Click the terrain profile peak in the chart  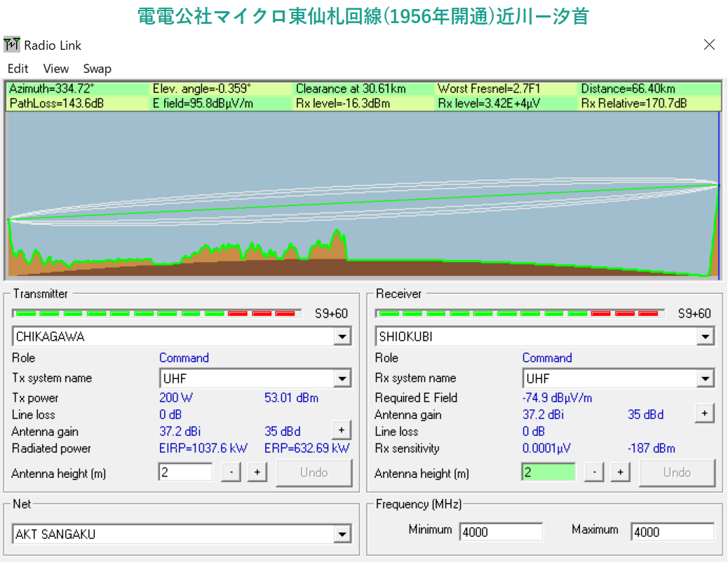337,231
